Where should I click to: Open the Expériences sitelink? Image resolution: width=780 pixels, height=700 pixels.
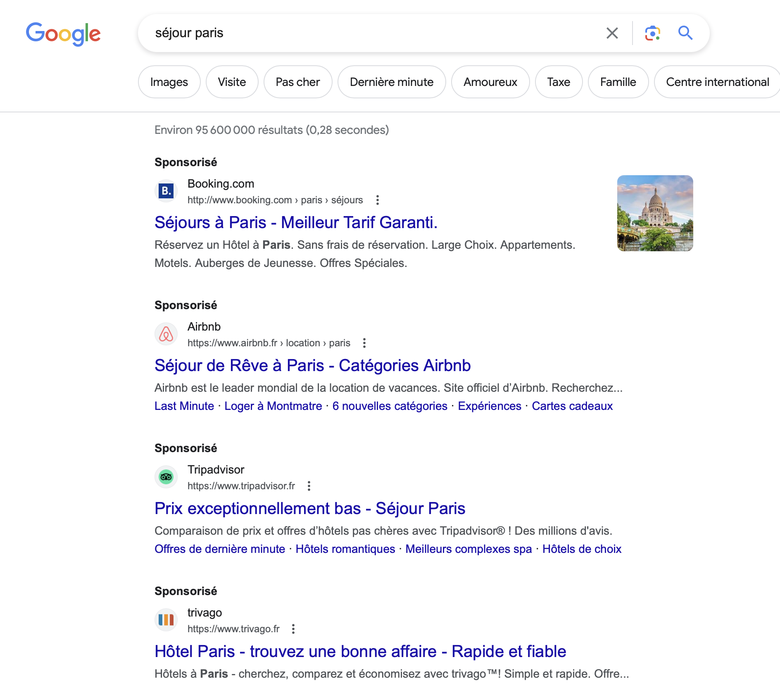tap(490, 406)
